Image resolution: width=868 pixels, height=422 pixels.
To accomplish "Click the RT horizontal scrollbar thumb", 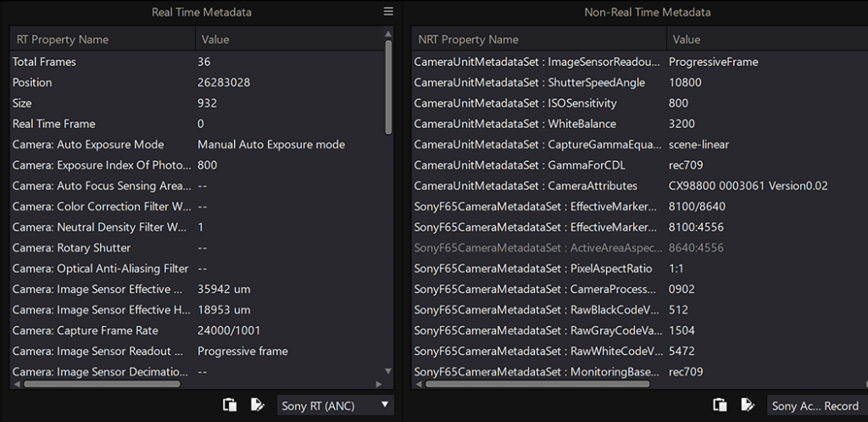I will click(x=102, y=383).
